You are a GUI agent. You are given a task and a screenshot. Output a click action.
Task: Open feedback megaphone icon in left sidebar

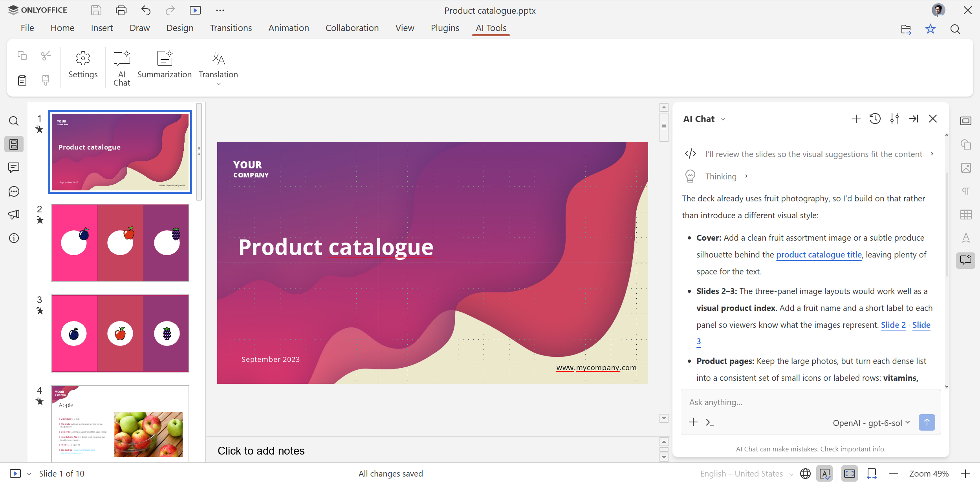(14, 215)
